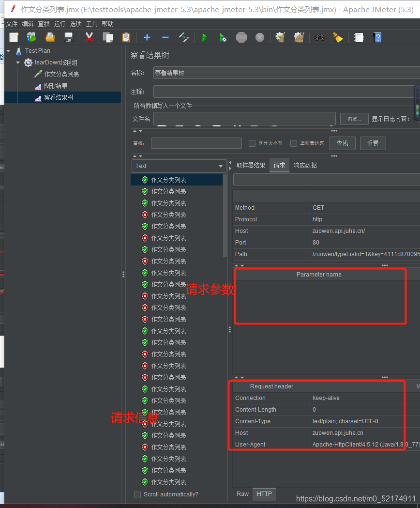420x508 pixels.
Task: Open the 文件 menu
Action: pos(12,24)
